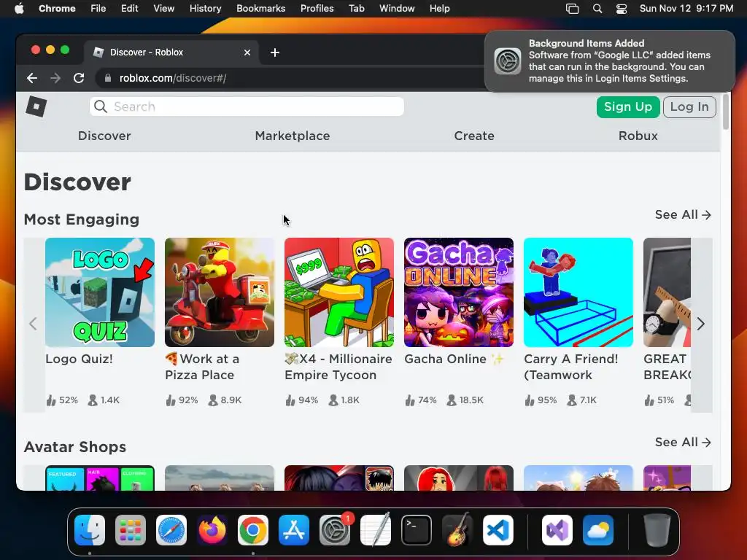Screen dimensions: 747x560
Task: Launch Visual Studio Code from the dock
Action: [498, 530]
